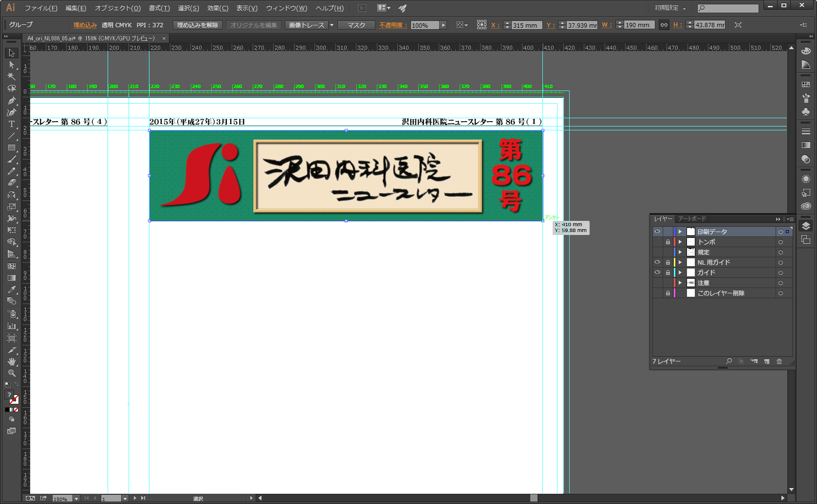Select the Column Graph tool

12,325
